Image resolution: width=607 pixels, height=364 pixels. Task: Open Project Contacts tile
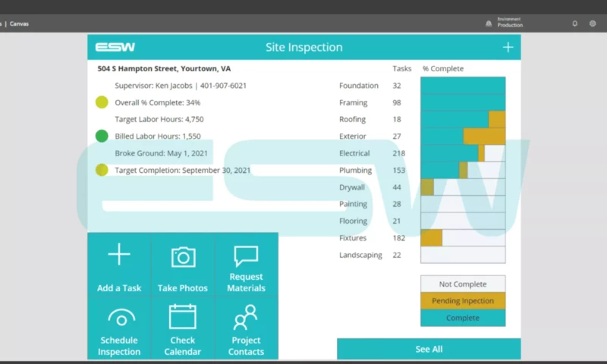[246, 328]
